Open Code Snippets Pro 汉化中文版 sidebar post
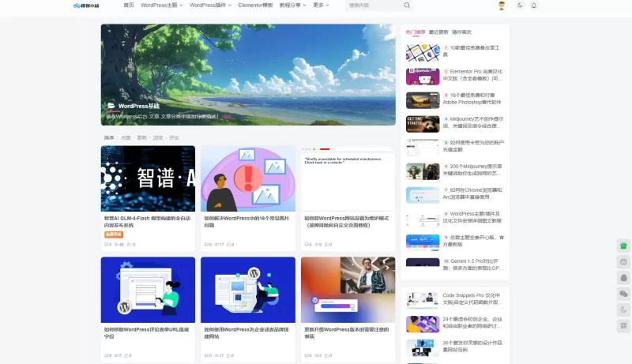Screen dimensions: 632x364 [472, 298]
